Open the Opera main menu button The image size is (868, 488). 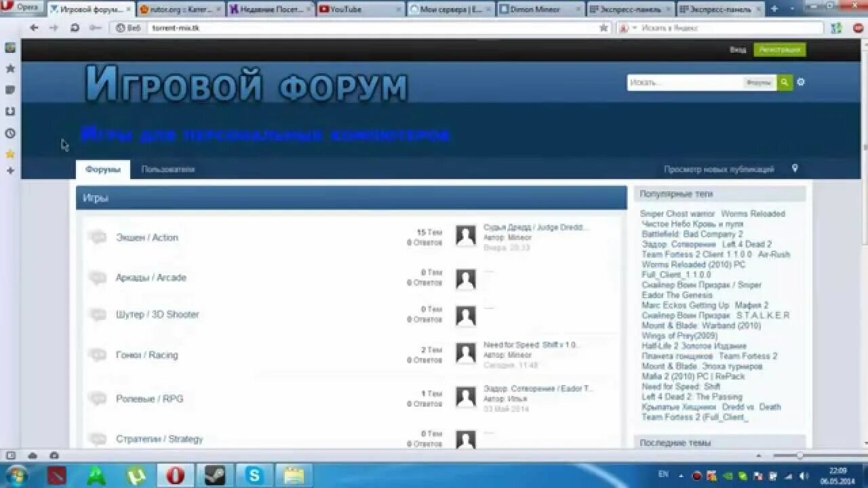(x=22, y=7)
